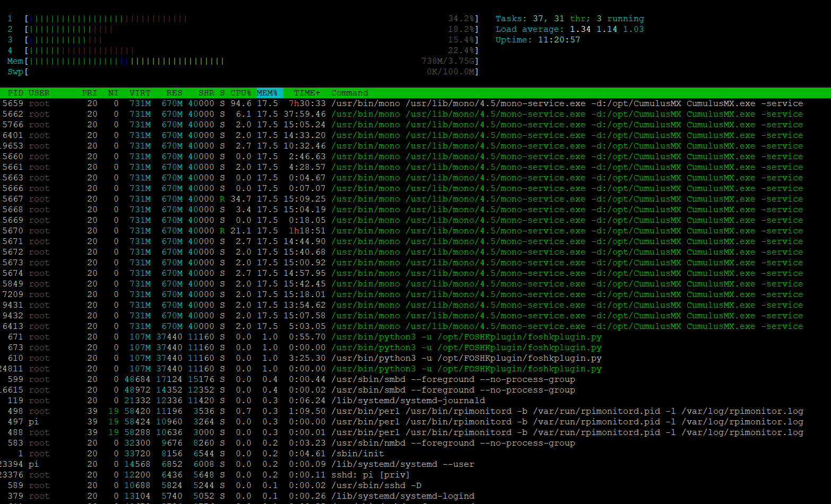Select the foshkplugin.py python3 process

coord(212,336)
